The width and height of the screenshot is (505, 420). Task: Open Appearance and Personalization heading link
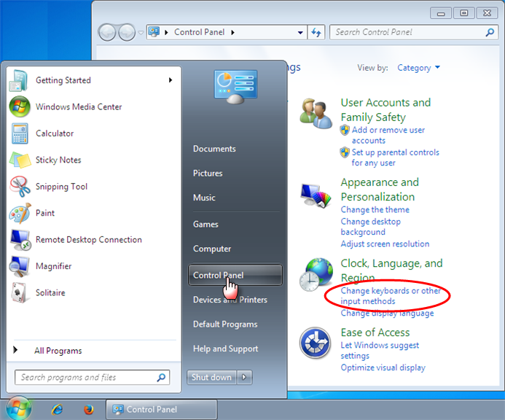380,189
